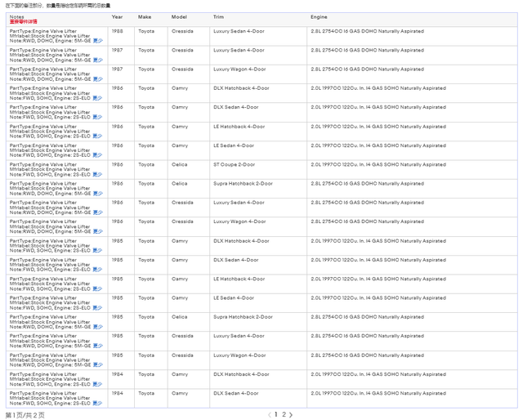Image resolution: width=523 pixels, height=420 pixels.
Task: Collapse notes for 1985 Cressida Luxury Wagon
Action: (x=98, y=365)
